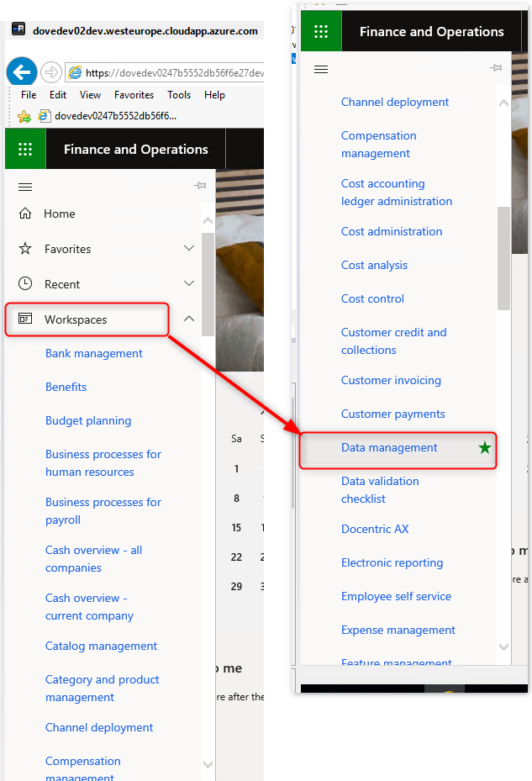Open Data management workspace
The image size is (532, 781).
[x=389, y=448]
